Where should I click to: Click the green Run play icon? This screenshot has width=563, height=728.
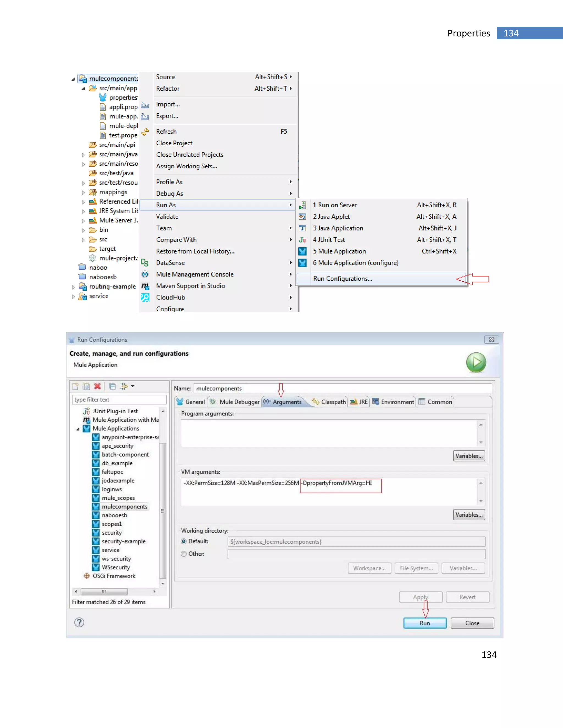[476, 362]
